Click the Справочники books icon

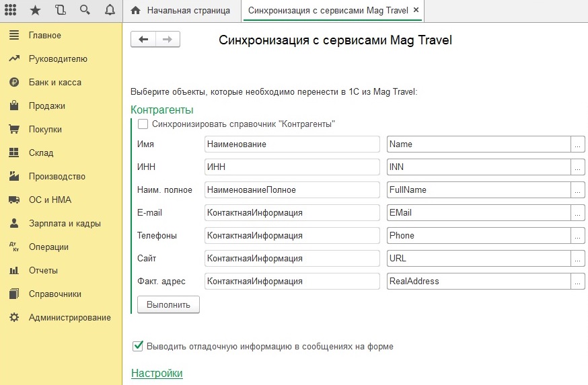(x=14, y=294)
